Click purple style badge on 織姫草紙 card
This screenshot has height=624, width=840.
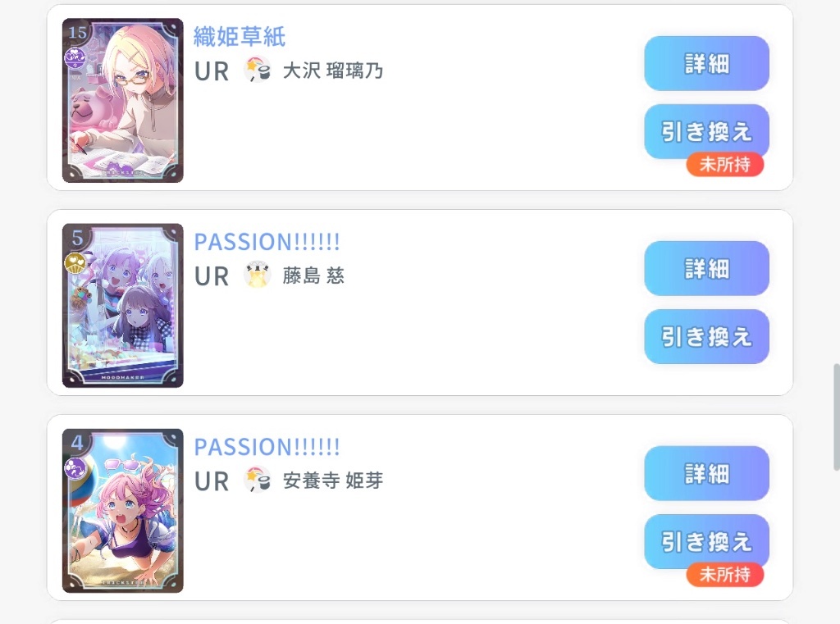[75, 57]
